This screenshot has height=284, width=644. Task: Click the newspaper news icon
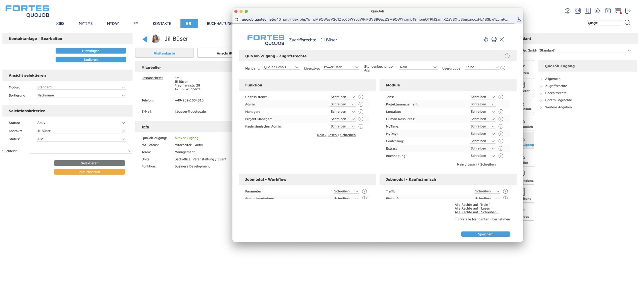pos(578,11)
